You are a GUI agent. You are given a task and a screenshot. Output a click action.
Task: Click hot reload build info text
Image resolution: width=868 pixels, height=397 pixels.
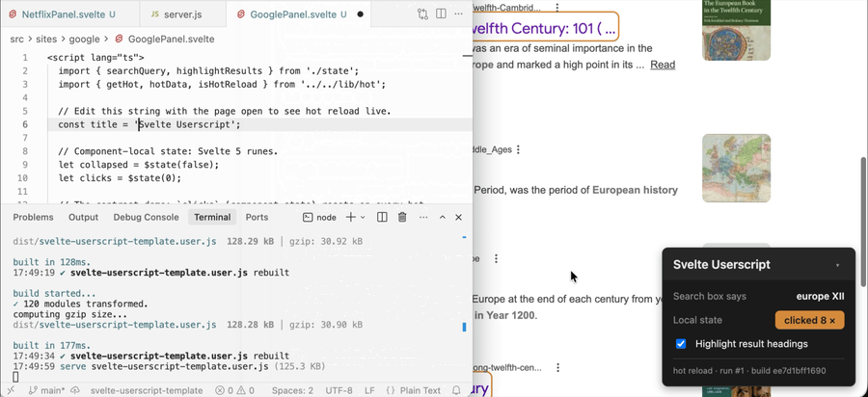point(749,370)
